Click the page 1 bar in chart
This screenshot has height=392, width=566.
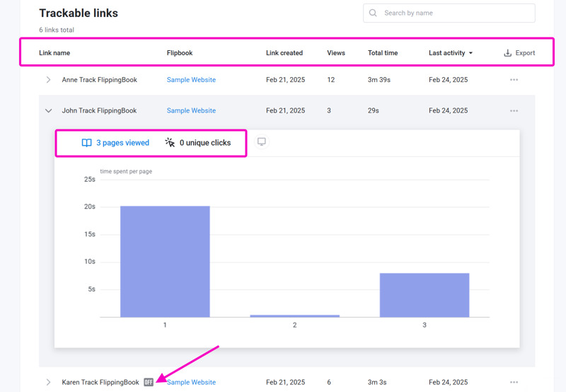click(165, 262)
